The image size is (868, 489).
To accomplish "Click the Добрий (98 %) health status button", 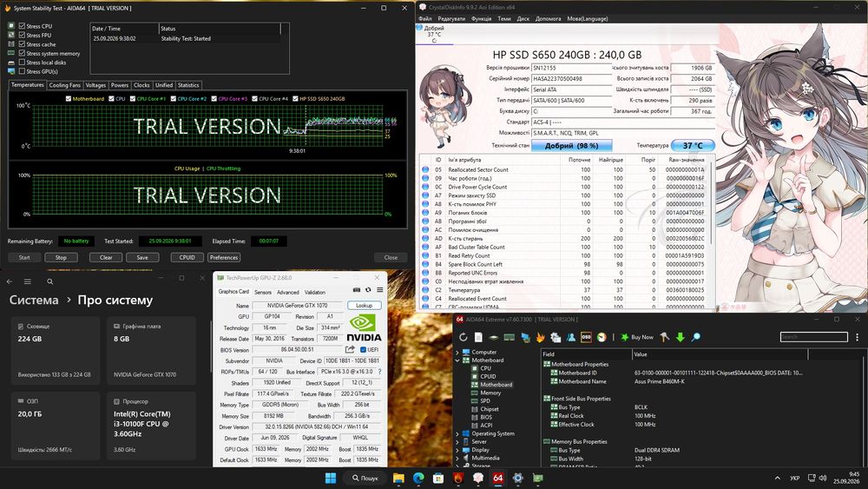I will [572, 145].
